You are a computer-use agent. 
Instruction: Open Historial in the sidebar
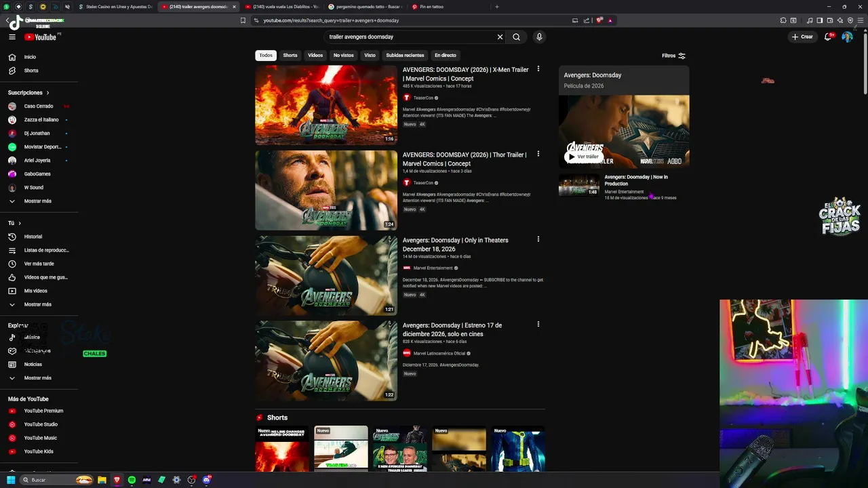(33, 237)
